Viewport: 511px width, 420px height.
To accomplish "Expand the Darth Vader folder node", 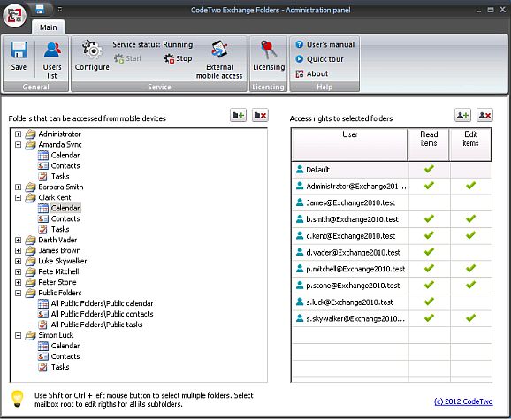I will [19, 240].
